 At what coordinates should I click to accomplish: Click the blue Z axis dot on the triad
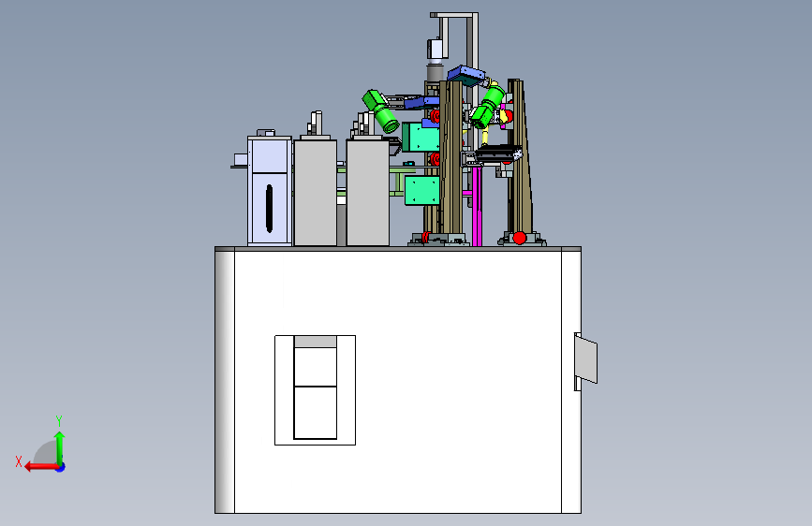(61, 467)
